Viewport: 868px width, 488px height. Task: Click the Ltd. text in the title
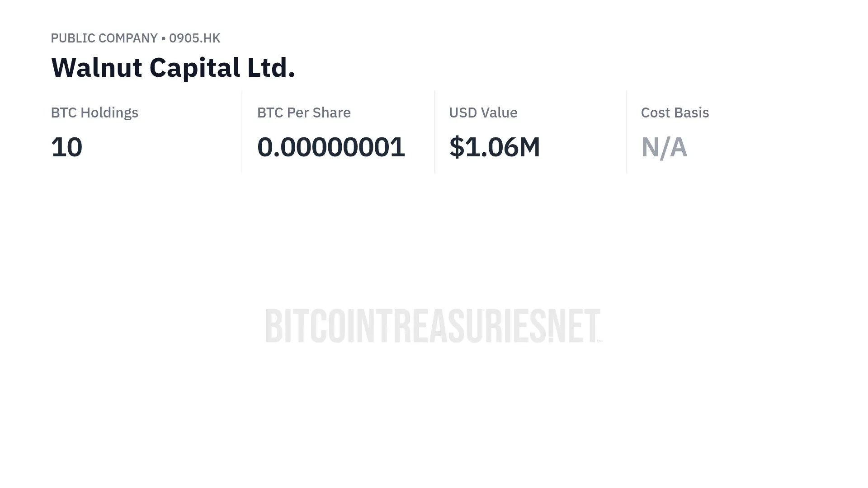271,68
